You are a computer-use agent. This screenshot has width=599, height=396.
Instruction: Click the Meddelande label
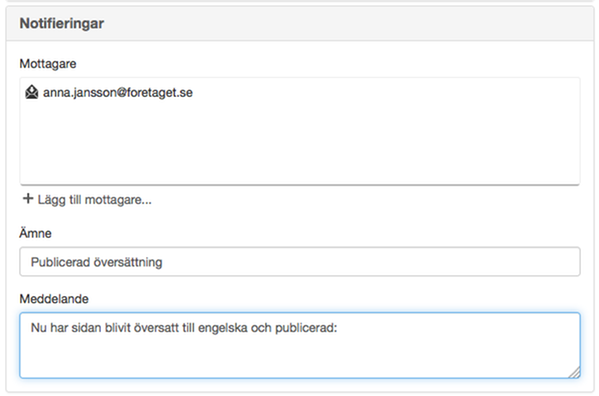coord(54,299)
